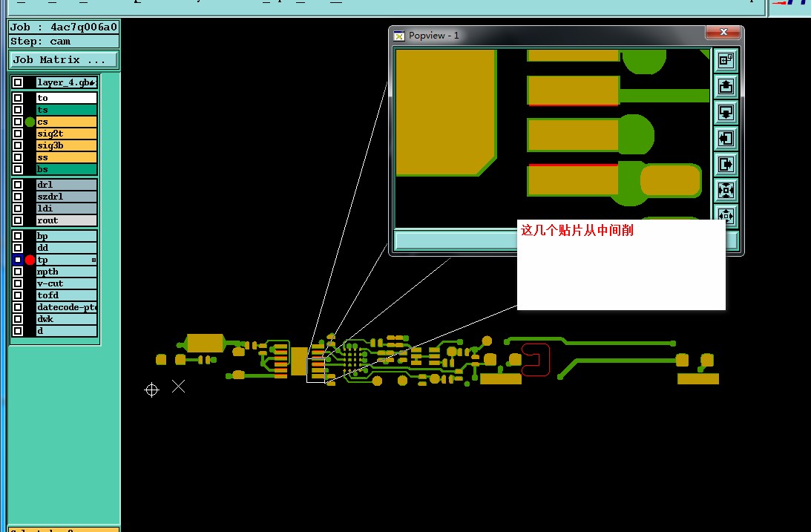811x532 pixels.
Task: Open the Job Matrix button
Action: [64, 60]
